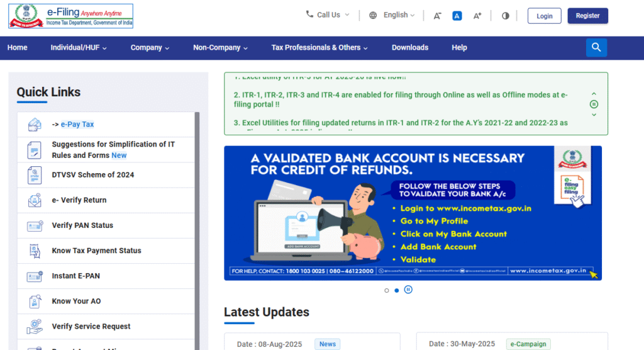Open the e- Verify Return link
This screenshot has width=644, height=350.
79,200
